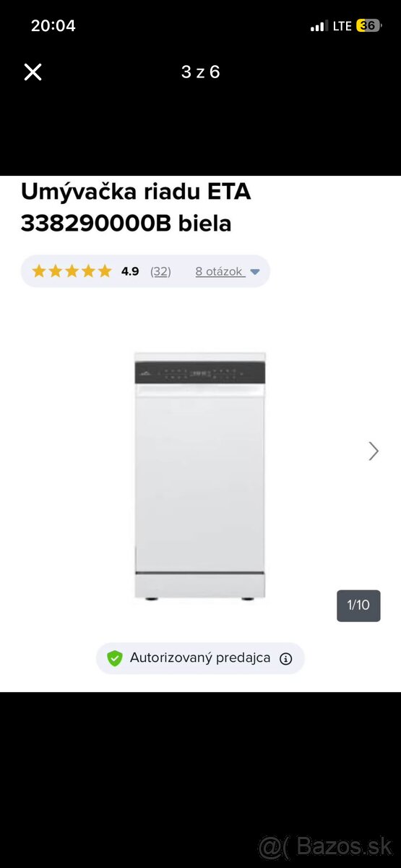The width and height of the screenshot is (401, 868).
Task: Tap the 20:04 clock in status bar
Action: [53, 25]
